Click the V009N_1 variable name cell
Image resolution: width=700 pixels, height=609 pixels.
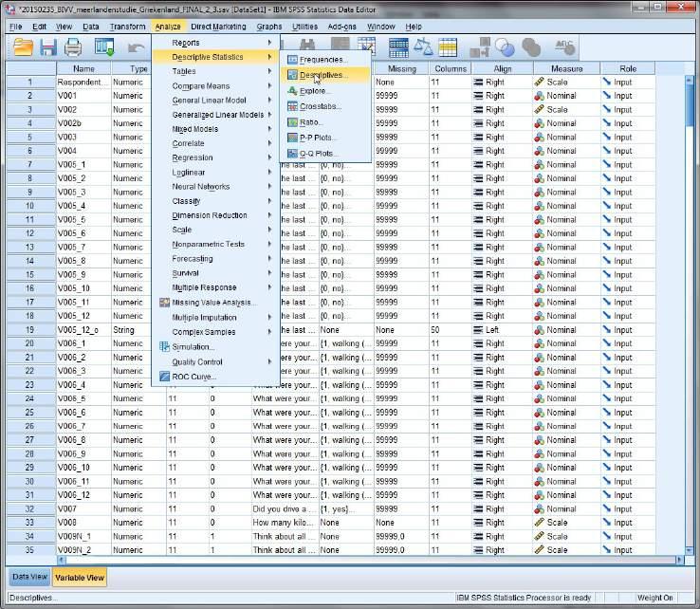click(x=83, y=536)
